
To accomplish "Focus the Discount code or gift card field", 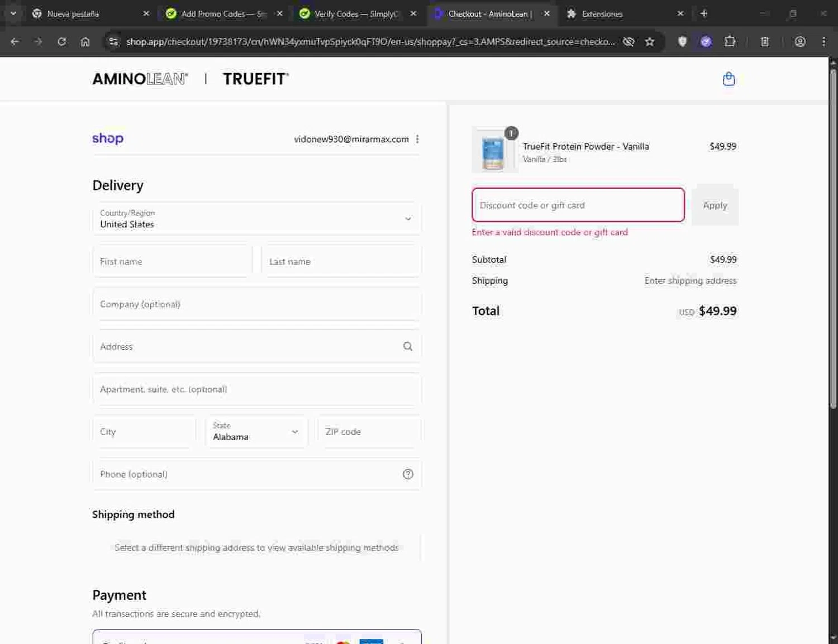I will click(578, 205).
